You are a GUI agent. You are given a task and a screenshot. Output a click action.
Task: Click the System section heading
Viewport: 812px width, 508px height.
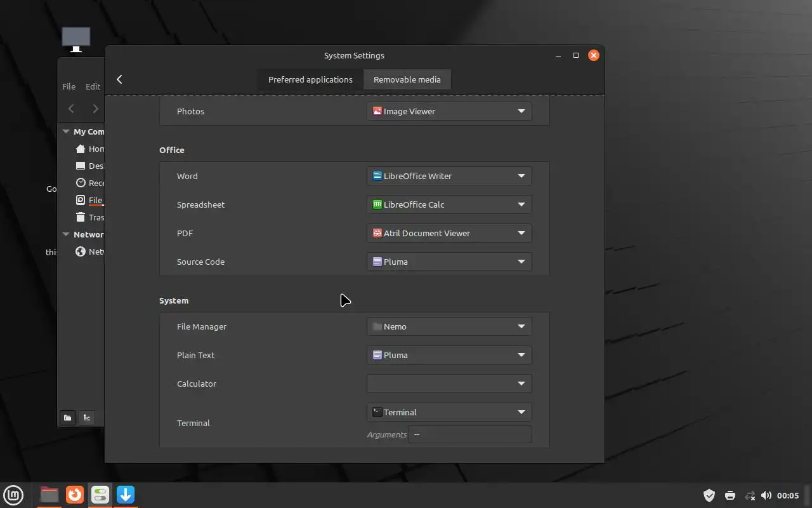pyautogui.click(x=174, y=300)
